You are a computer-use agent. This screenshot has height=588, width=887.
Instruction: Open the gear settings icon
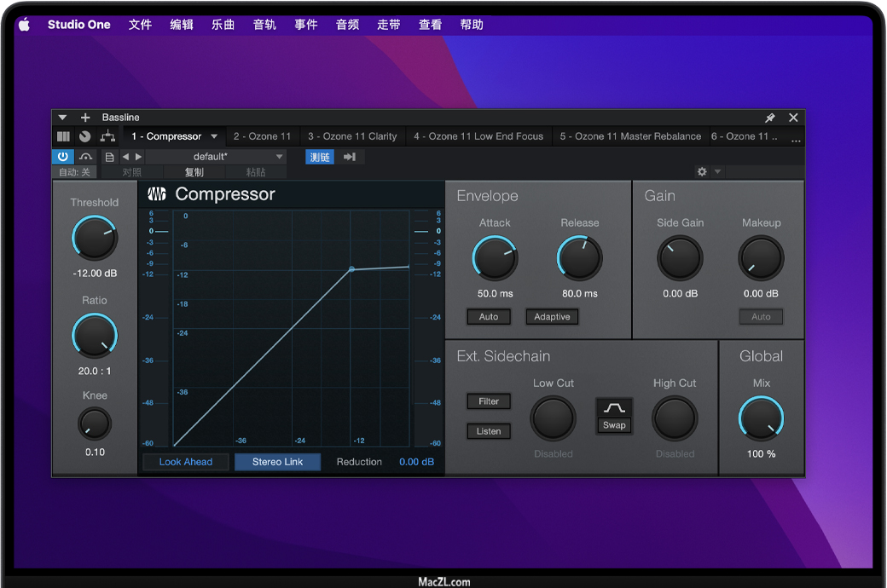[x=702, y=172]
